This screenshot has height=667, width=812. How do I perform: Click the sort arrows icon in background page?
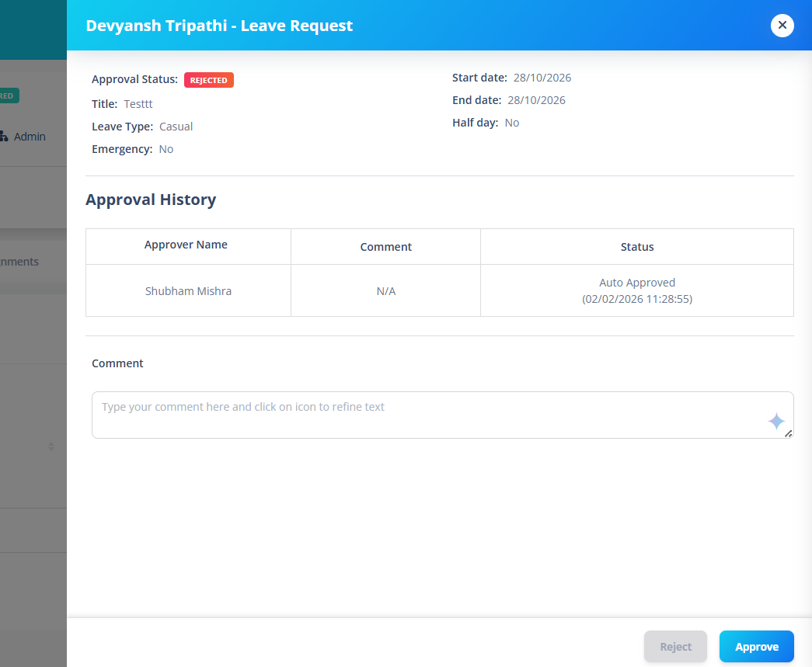[x=51, y=446]
